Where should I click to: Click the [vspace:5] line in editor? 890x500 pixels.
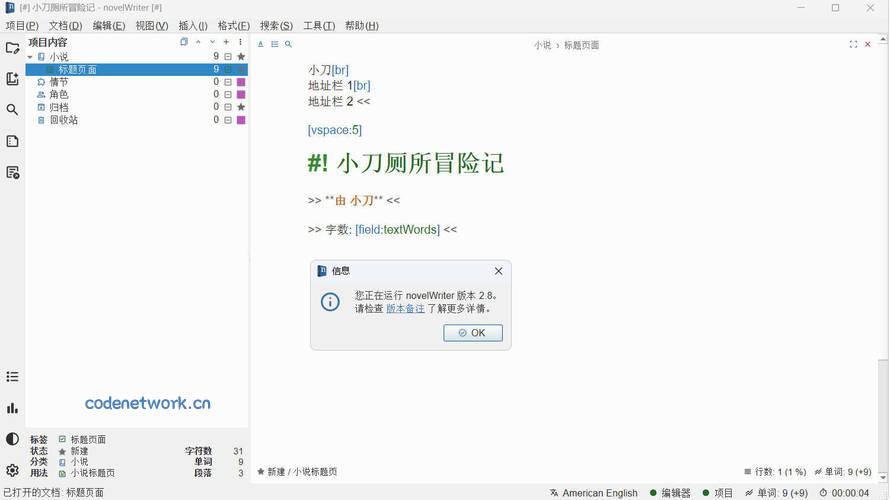click(x=335, y=130)
